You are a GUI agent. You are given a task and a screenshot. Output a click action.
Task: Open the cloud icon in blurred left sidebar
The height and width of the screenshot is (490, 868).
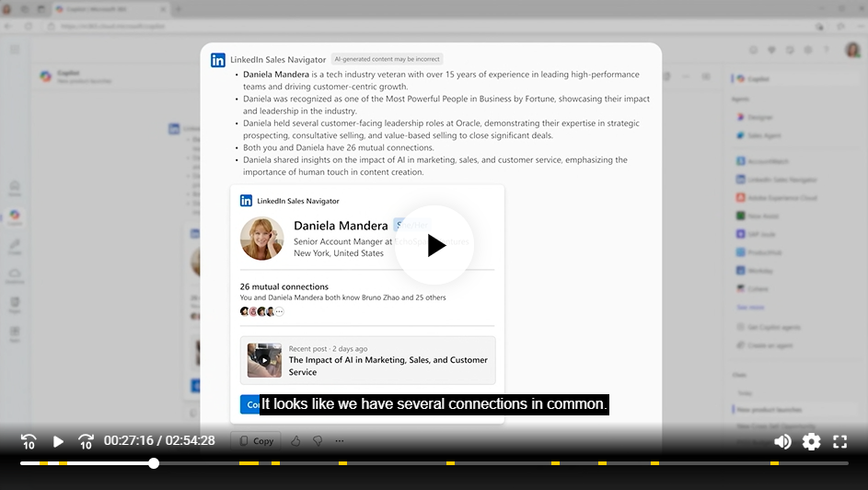[x=15, y=275]
